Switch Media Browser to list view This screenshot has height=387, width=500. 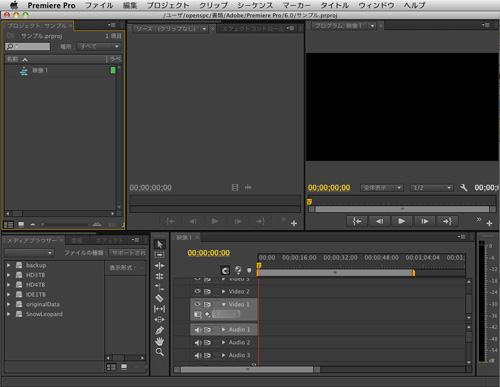point(111,367)
